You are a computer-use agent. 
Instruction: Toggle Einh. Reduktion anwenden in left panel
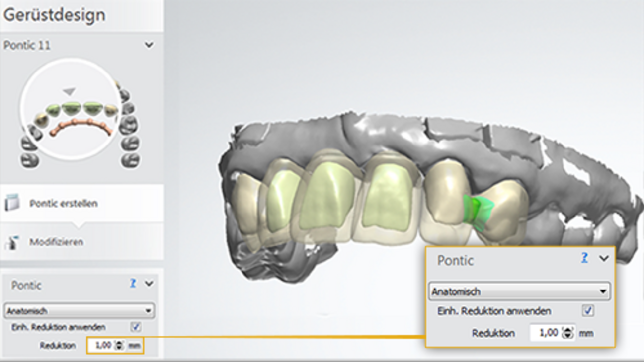[x=135, y=327]
